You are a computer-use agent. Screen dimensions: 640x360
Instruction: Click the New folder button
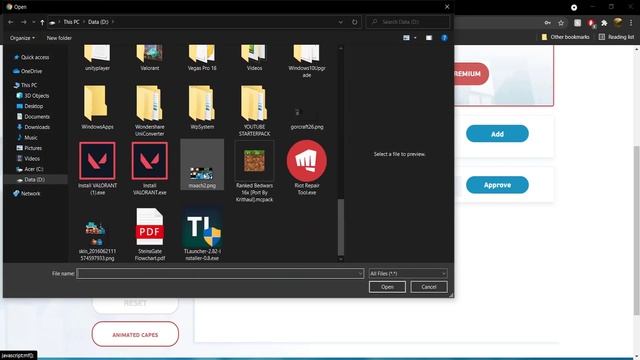point(59,38)
